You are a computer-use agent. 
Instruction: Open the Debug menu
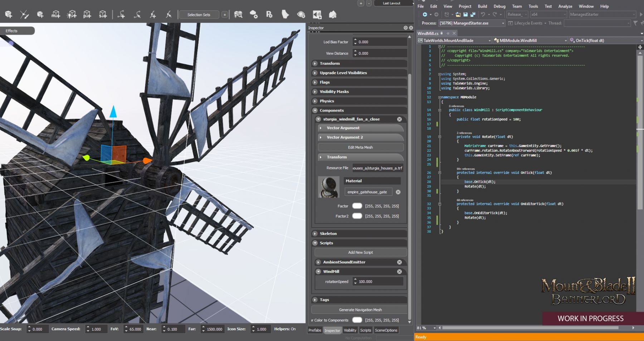pyautogui.click(x=499, y=6)
